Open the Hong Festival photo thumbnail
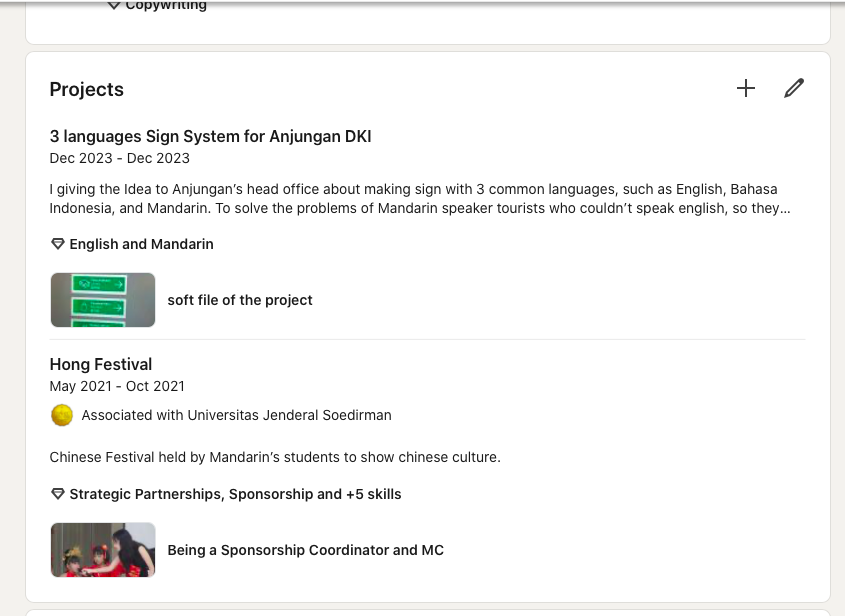The width and height of the screenshot is (845, 616). coord(103,550)
